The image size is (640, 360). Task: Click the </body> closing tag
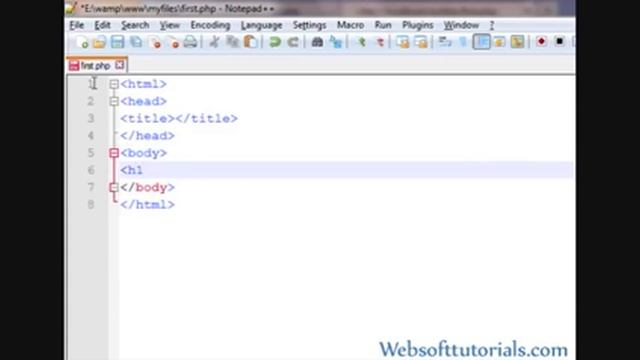[x=147, y=187]
